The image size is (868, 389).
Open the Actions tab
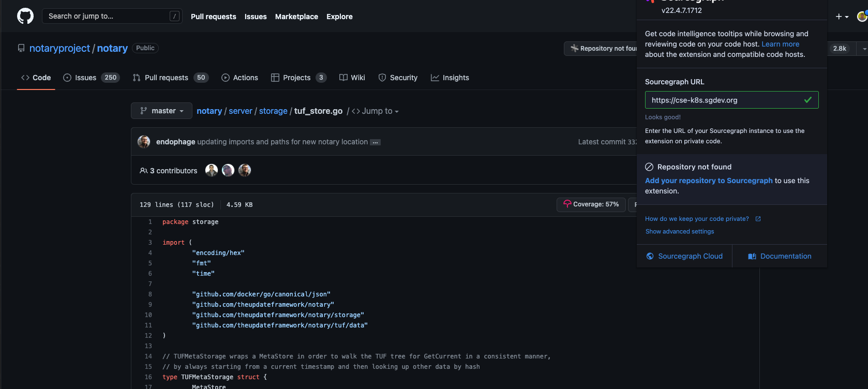(240, 78)
